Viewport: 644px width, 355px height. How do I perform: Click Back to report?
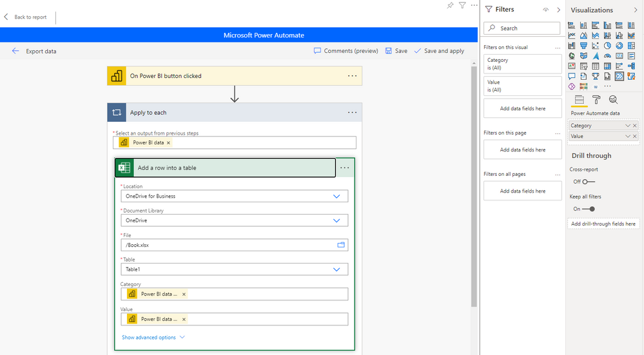pyautogui.click(x=26, y=17)
